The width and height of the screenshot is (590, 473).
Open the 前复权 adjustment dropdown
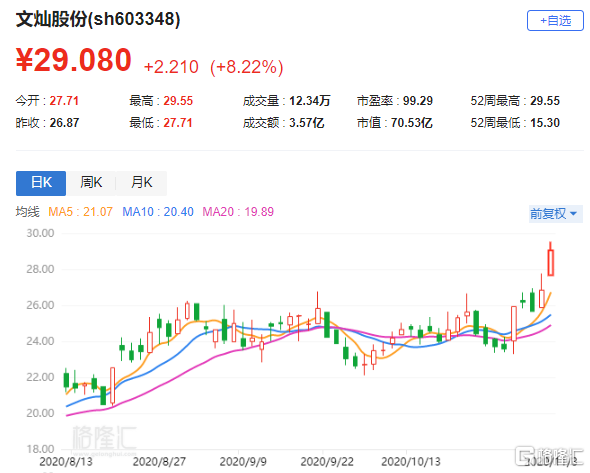[555, 214]
